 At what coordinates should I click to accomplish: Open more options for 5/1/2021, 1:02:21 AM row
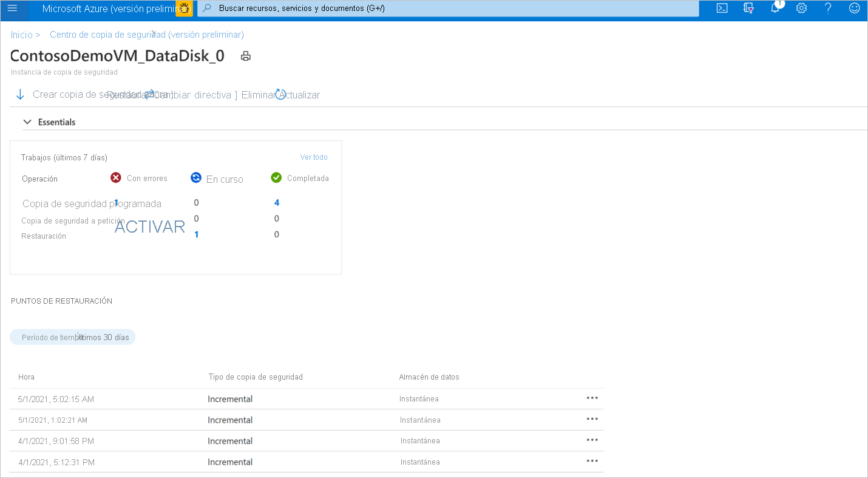[x=592, y=419]
